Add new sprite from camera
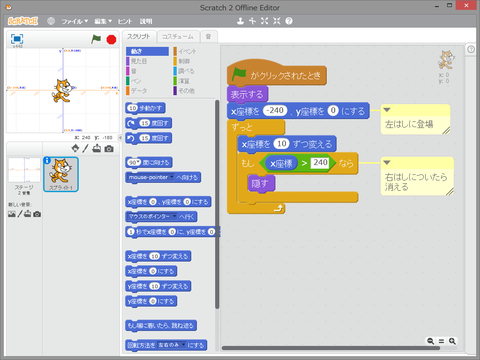 109,149
